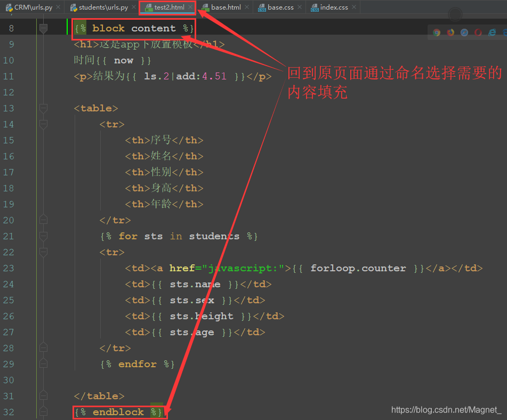Collapse the table fold on line 13

[x=43, y=108]
